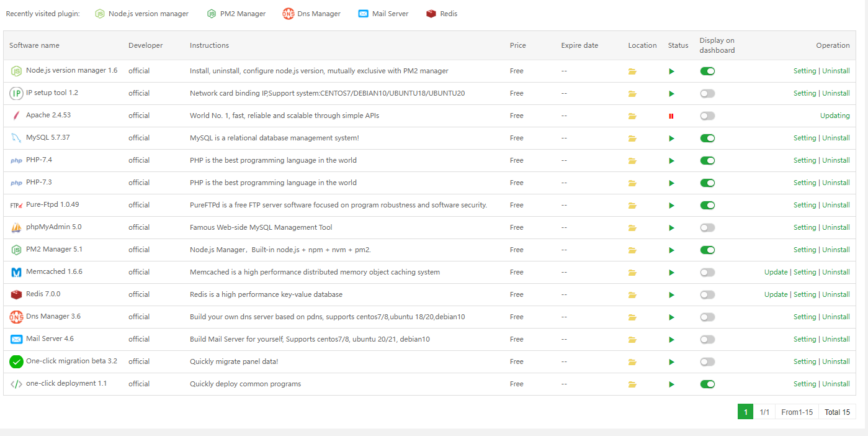868x436 pixels.
Task: Toggle off dashboard display for PM2 Manager
Action: pyautogui.click(x=707, y=250)
